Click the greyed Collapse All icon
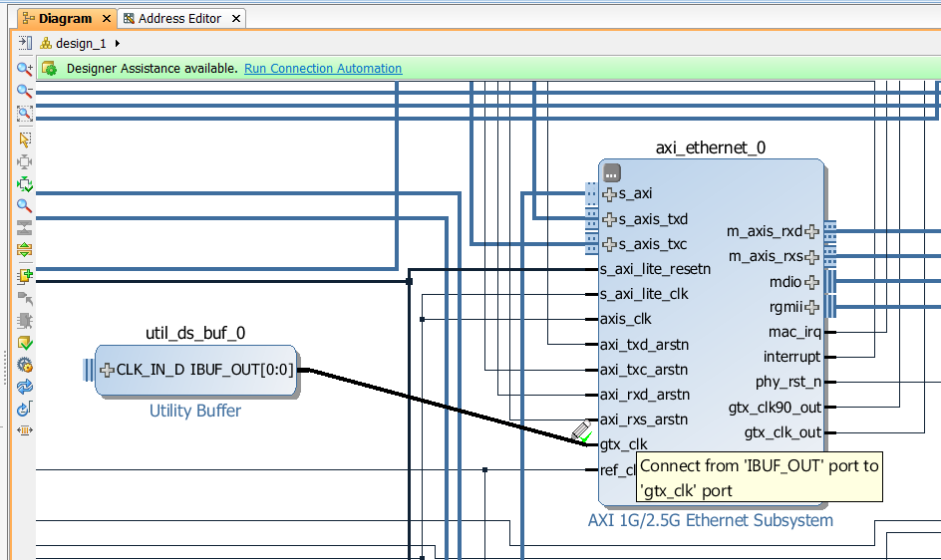The image size is (941, 560). 25,227
